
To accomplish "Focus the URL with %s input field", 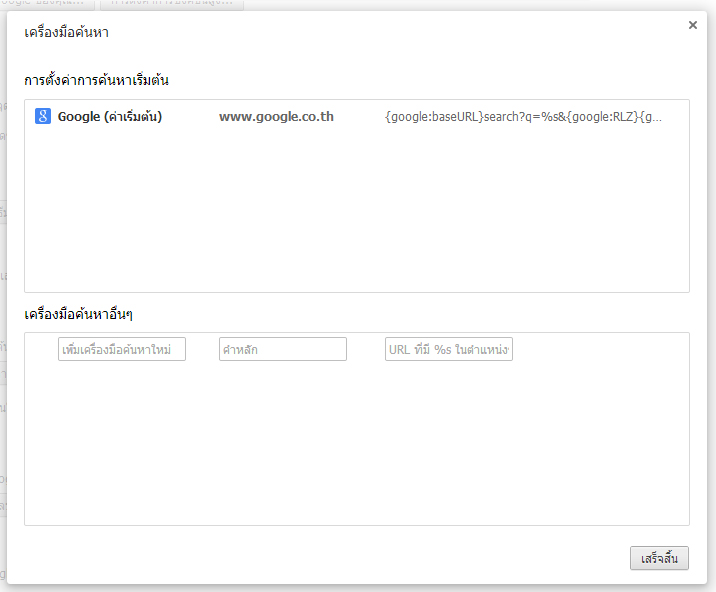I will (x=449, y=349).
